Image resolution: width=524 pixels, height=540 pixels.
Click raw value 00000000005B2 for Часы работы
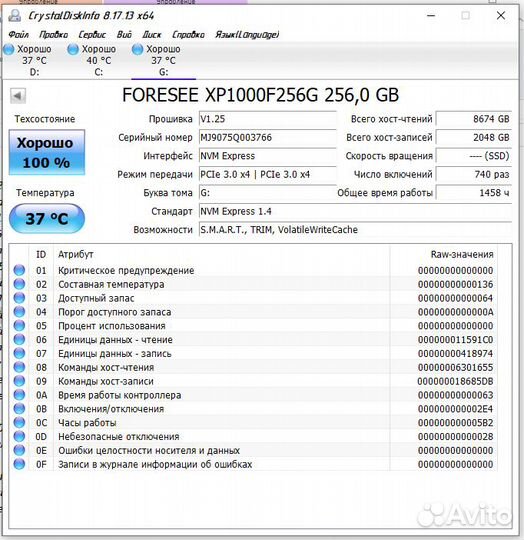pyautogui.click(x=455, y=423)
